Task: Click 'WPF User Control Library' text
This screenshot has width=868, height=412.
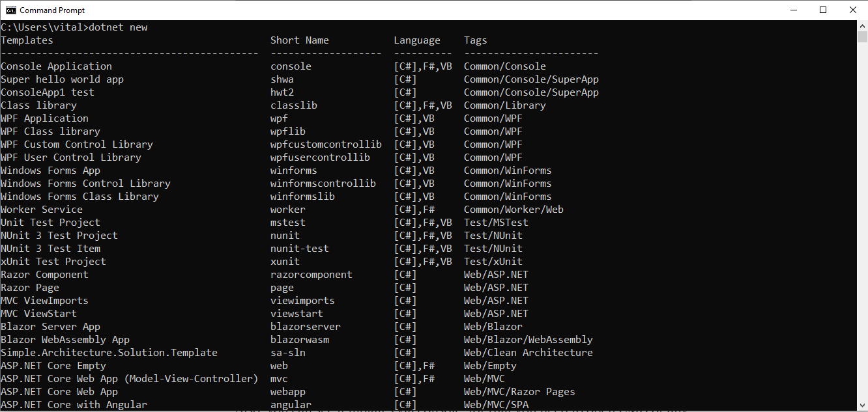Action: (x=71, y=158)
